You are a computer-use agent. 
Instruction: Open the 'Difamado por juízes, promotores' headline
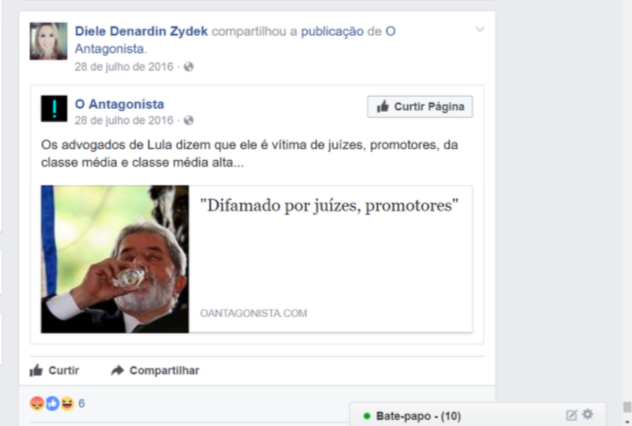point(329,205)
